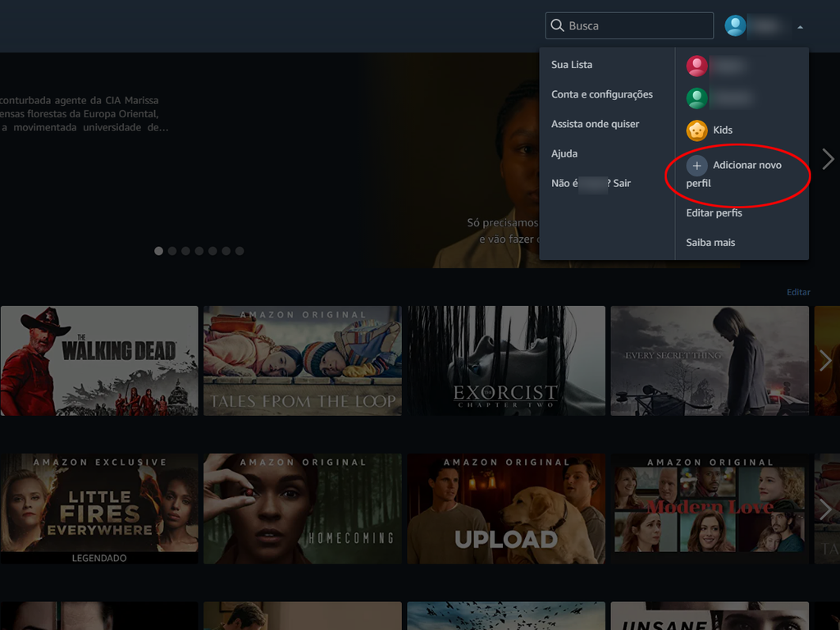Collapse the profile menu arrow

(x=801, y=27)
